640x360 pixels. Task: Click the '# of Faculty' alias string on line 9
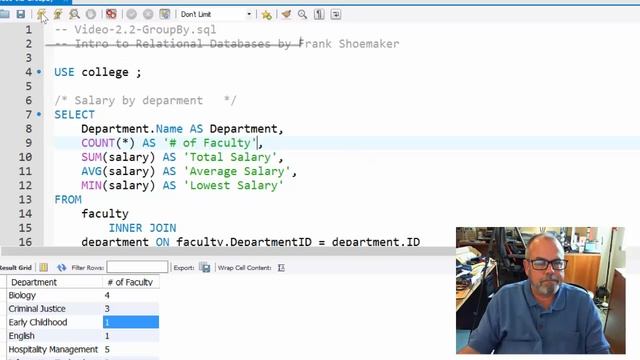(x=210, y=143)
